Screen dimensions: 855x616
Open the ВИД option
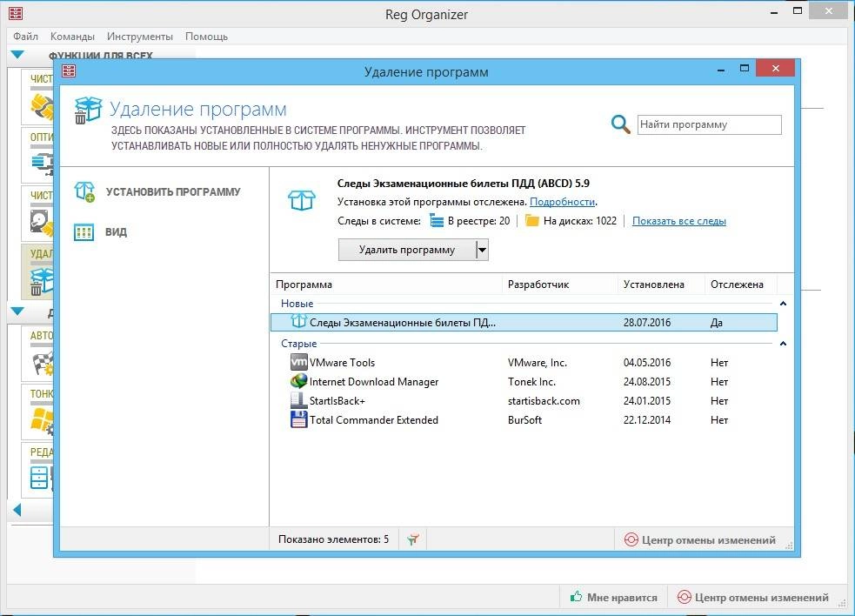pos(117,232)
